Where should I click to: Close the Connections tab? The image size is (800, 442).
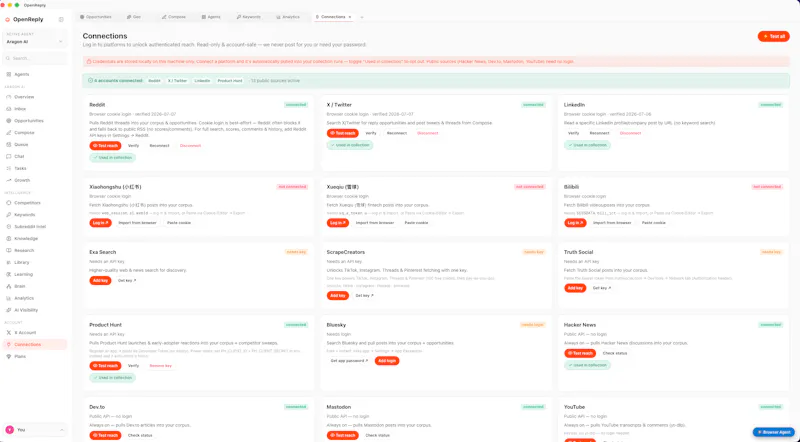click(349, 17)
